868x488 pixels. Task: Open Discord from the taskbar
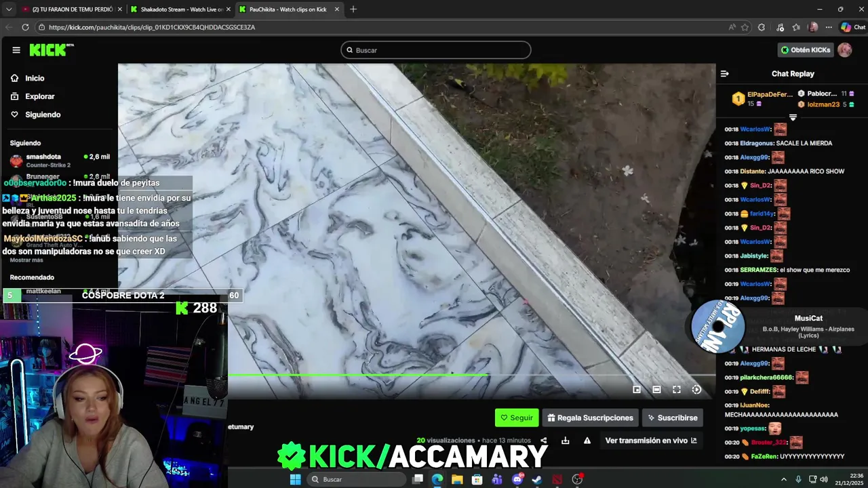(517, 479)
